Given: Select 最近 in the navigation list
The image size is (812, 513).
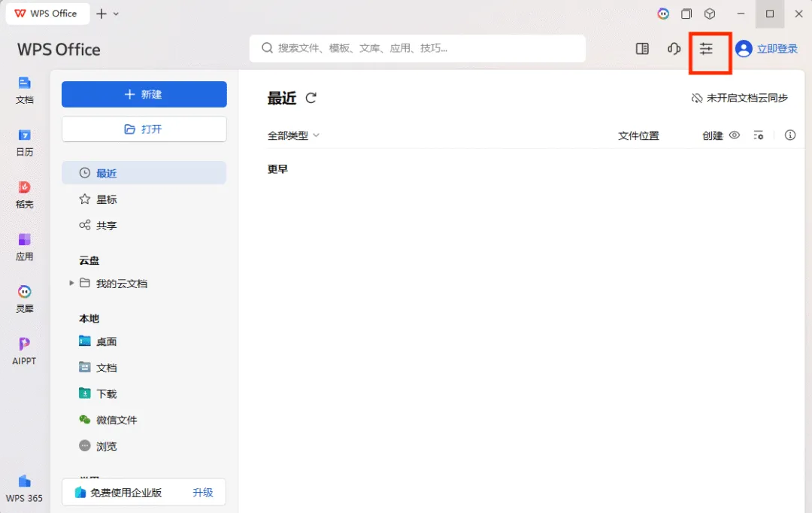Looking at the screenshot, I should click(144, 172).
